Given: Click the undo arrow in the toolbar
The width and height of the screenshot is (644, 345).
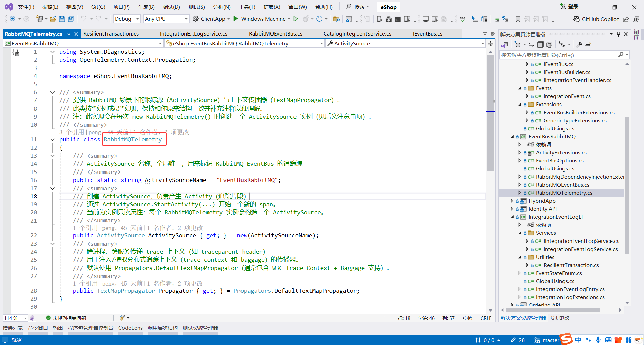Looking at the screenshot, I should point(84,19).
